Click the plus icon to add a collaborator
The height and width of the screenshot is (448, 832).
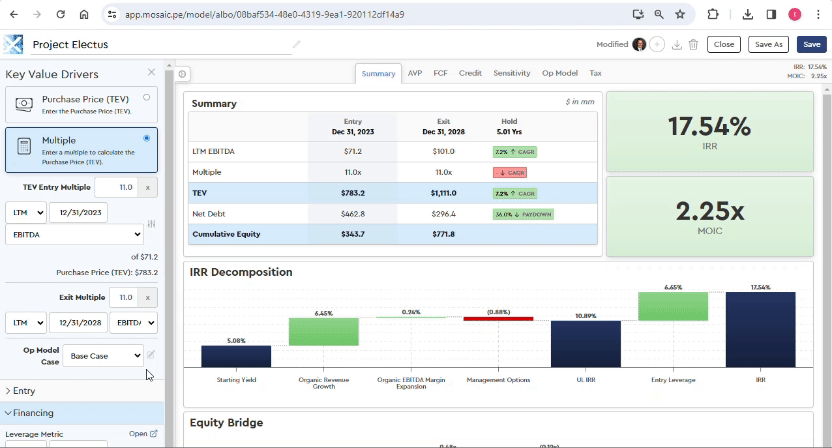tap(657, 45)
